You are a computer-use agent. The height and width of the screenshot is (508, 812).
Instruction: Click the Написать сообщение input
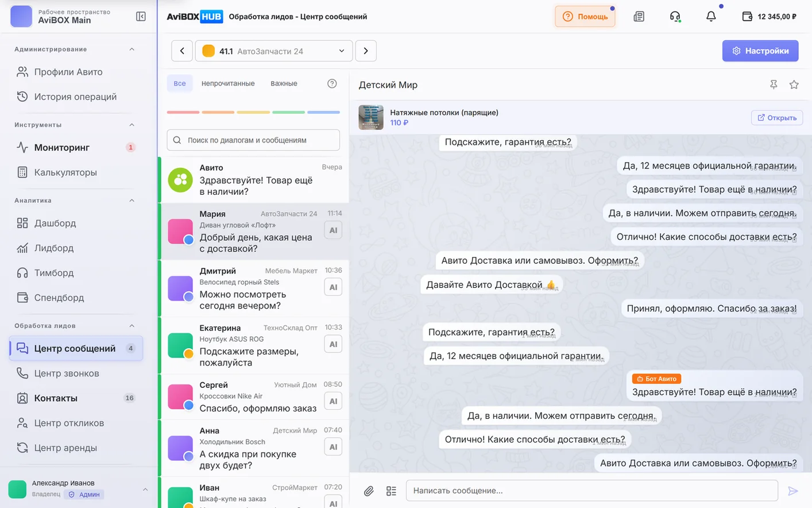592,491
